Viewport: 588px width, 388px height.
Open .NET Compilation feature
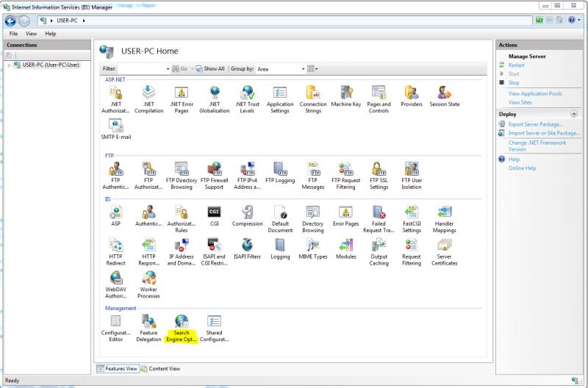[148, 99]
